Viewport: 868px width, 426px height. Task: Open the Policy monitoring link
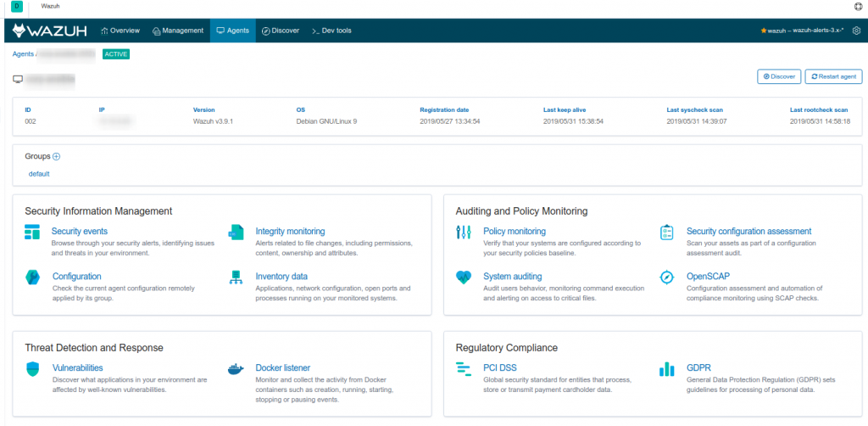[515, 232]
